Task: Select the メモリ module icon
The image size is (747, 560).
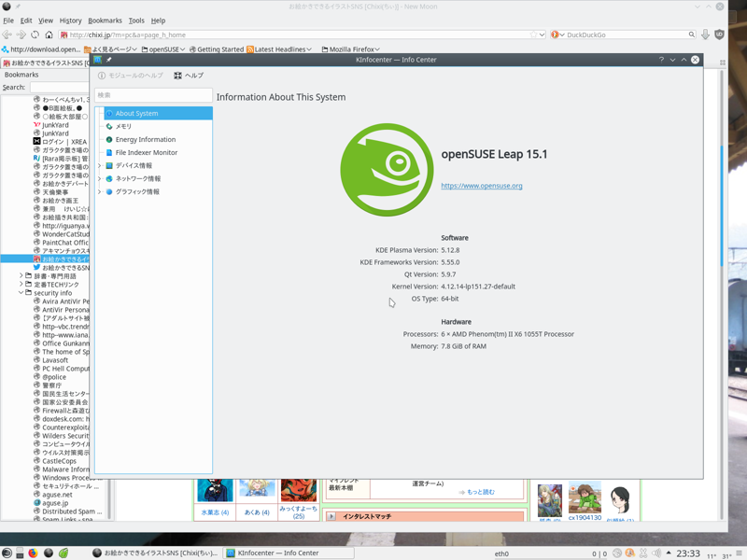Action: pyautogui.click(x=109, y=126)
